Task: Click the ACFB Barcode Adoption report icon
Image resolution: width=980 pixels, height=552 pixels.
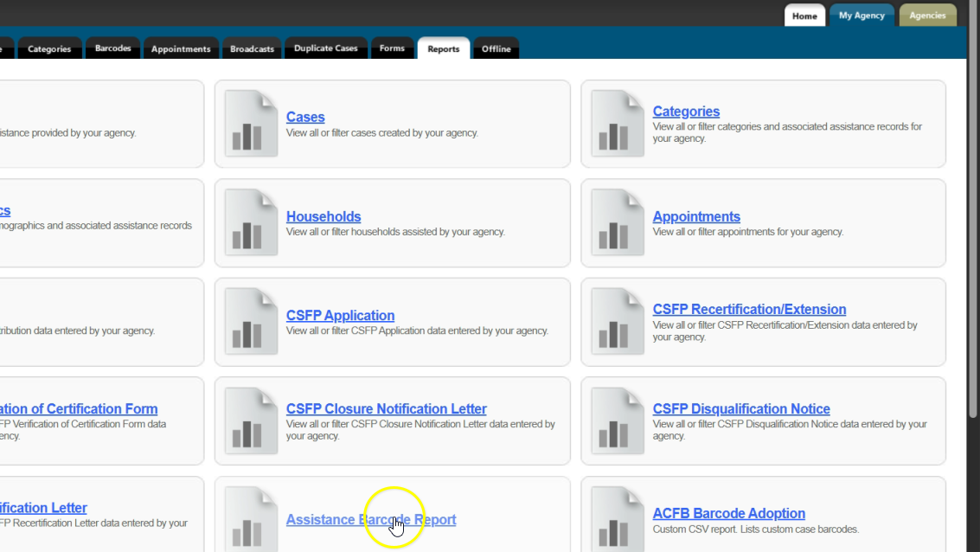Action: pyautogui.click(x=618, y=519)
